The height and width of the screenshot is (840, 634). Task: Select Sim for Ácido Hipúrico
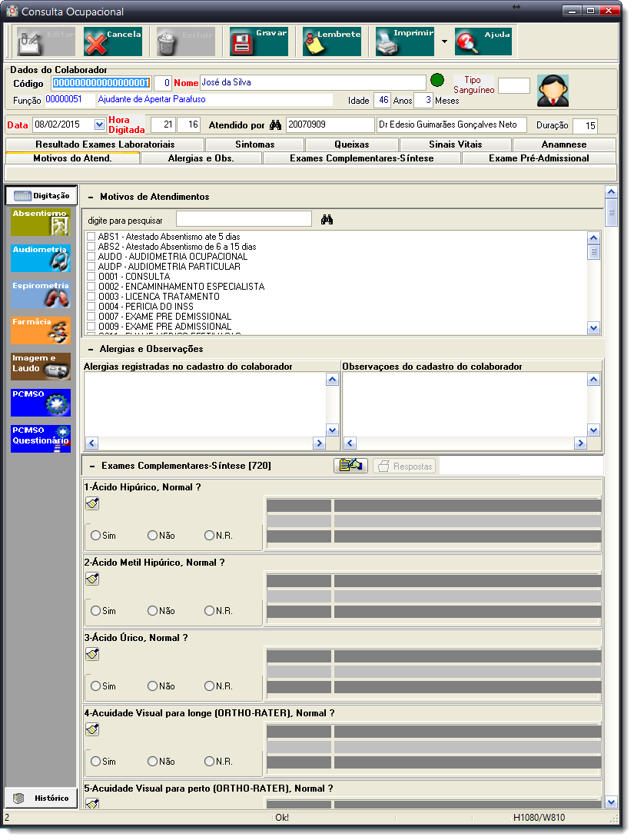(96, 535)
